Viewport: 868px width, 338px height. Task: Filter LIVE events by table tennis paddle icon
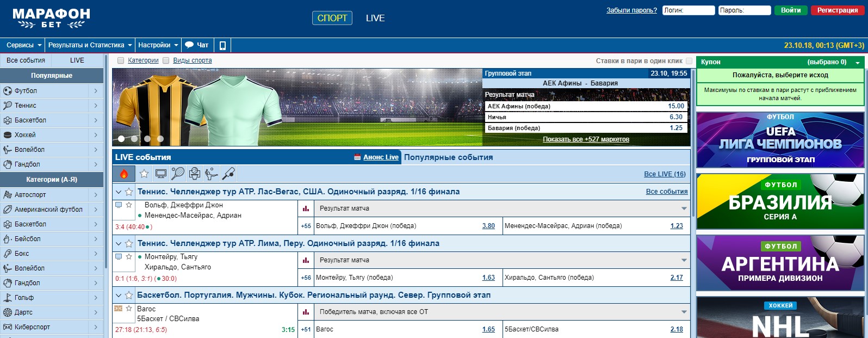228,174
